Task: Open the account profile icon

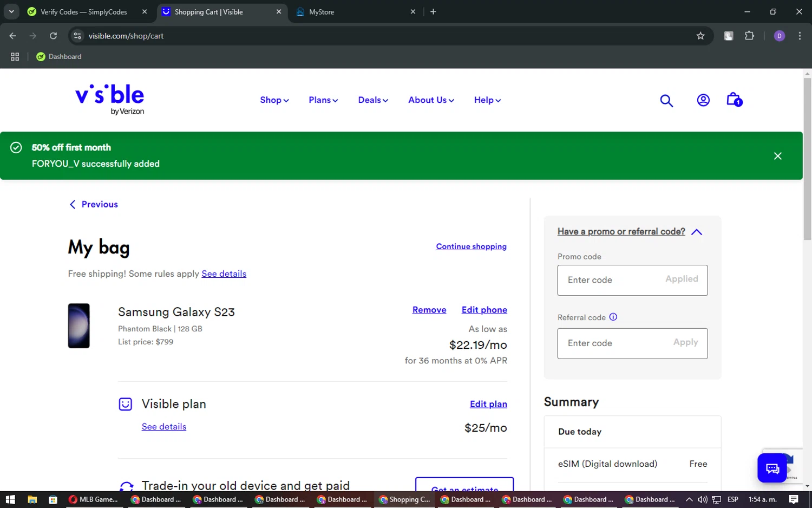Action: click(703, 100)
